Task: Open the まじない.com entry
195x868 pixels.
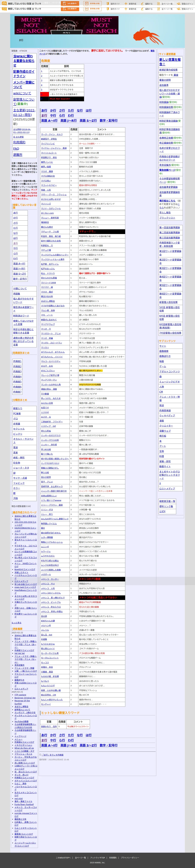Action: [x=48, y=213]
